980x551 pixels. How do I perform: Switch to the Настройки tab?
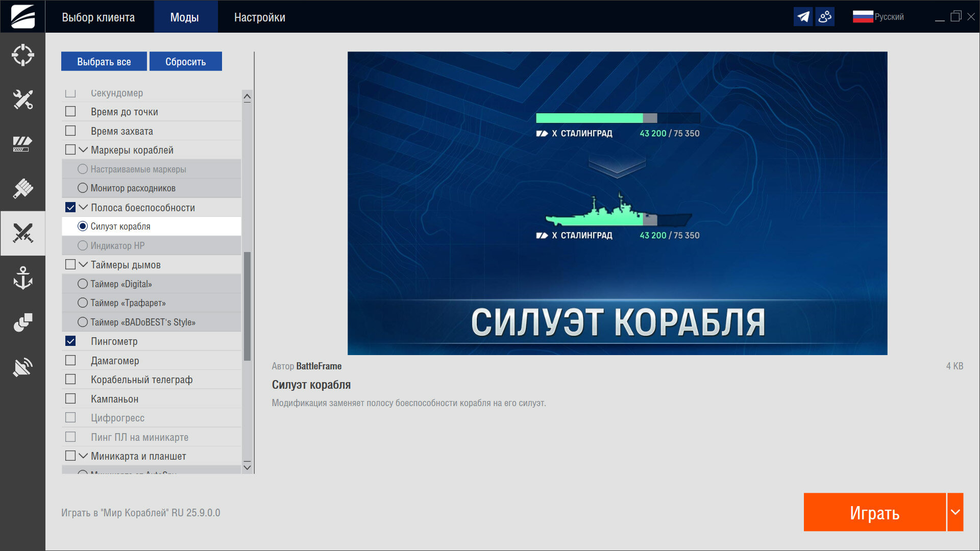point(259,17)
